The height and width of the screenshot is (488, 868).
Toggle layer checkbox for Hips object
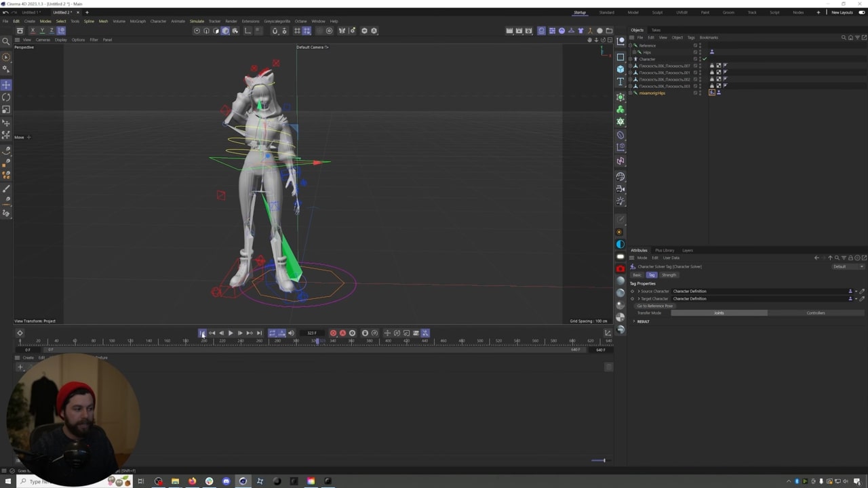coord(696,52)
